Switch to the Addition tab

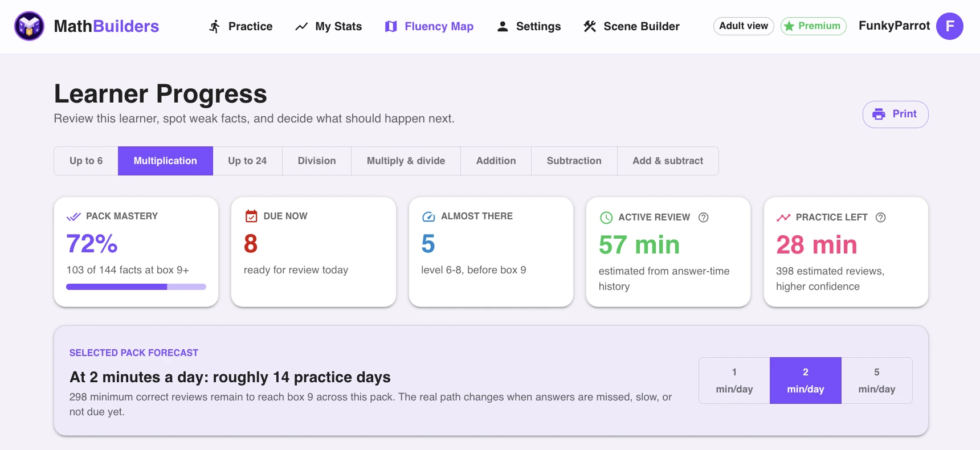click(496, 161)
